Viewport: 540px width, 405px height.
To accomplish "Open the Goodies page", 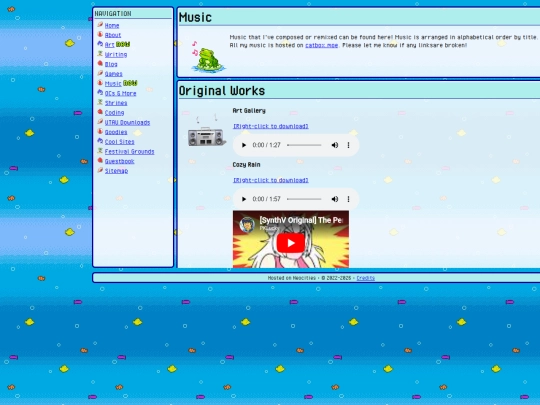I will coord(116,132).
